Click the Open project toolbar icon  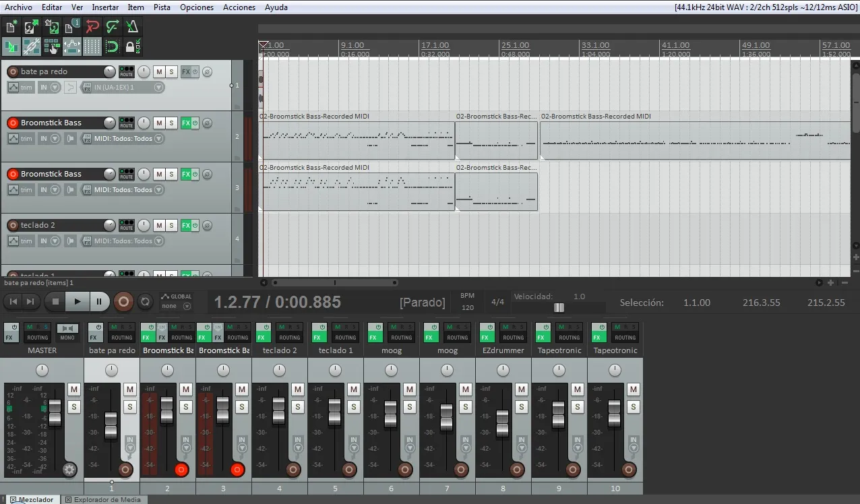31,27
